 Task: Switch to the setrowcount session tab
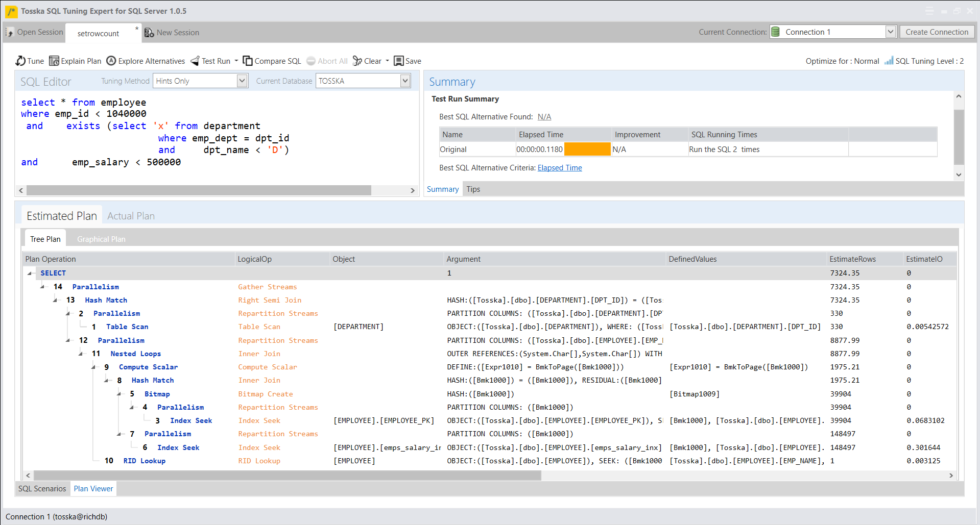98,33
